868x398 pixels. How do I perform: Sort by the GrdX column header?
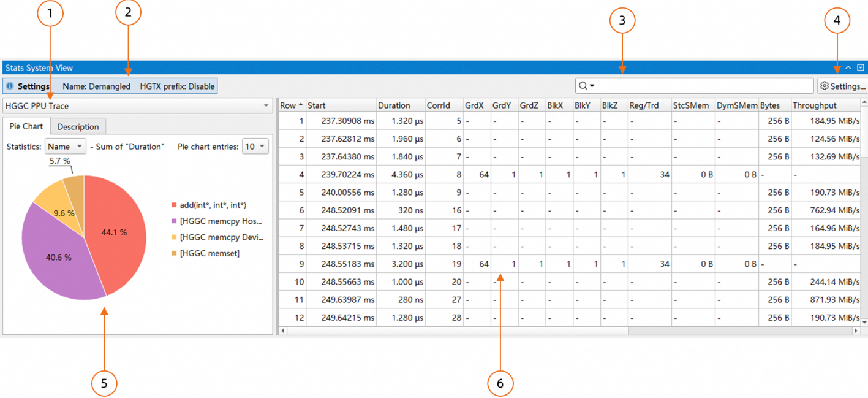pyautogui.click(x=477, y=105)
